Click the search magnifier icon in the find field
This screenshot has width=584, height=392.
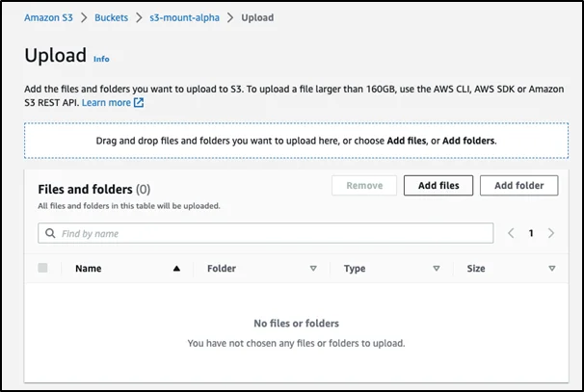click(50, 233)
